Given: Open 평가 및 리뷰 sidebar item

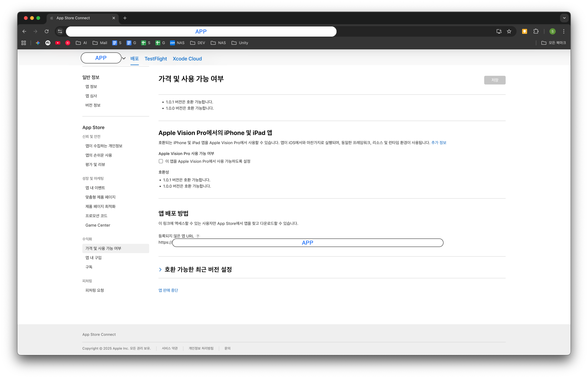Looking at the screenshot, I should 95,165.
